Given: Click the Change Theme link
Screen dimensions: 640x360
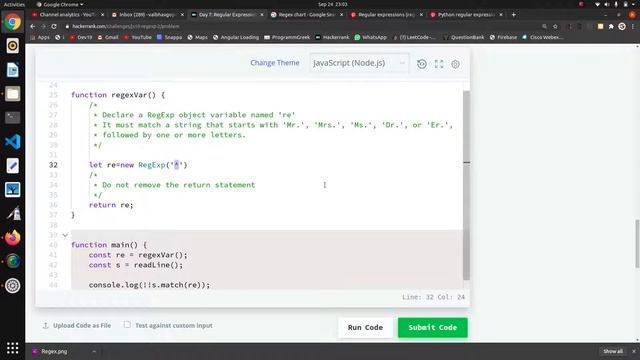Looking at the screenshot, I should pyautogui.click(x=275, y=63).
